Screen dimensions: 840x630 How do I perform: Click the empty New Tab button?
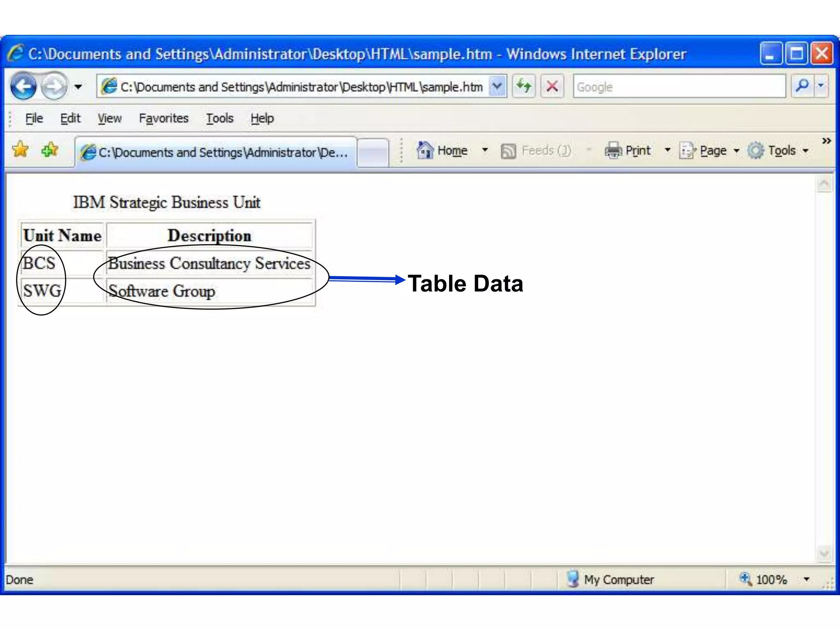[x=373, y=153]
